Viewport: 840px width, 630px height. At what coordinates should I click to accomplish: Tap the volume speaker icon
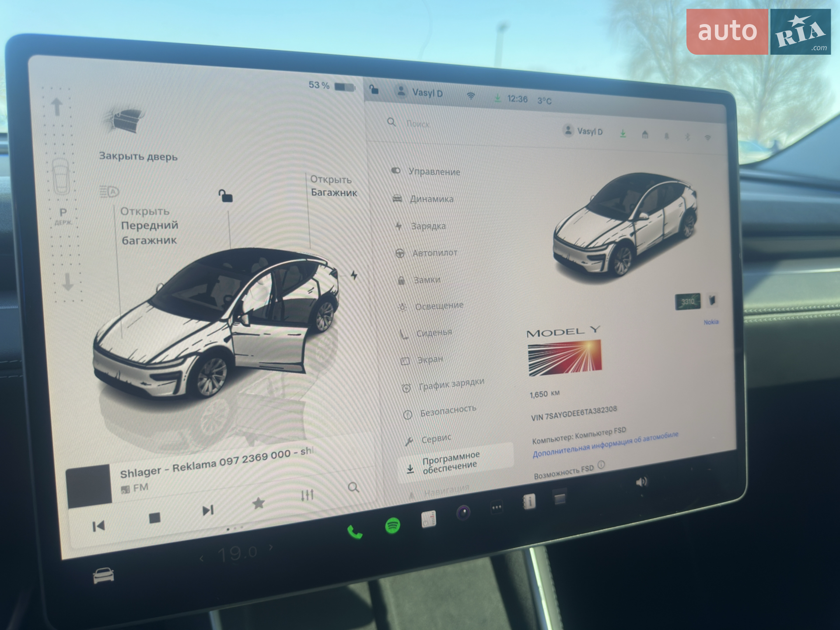(641, 482)
